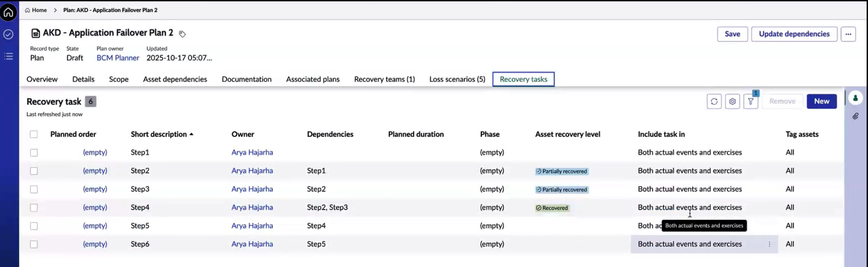Open the BCM Planner plan owner link
The height and width of the screenshot is (267, 868).
pos(118,58)
